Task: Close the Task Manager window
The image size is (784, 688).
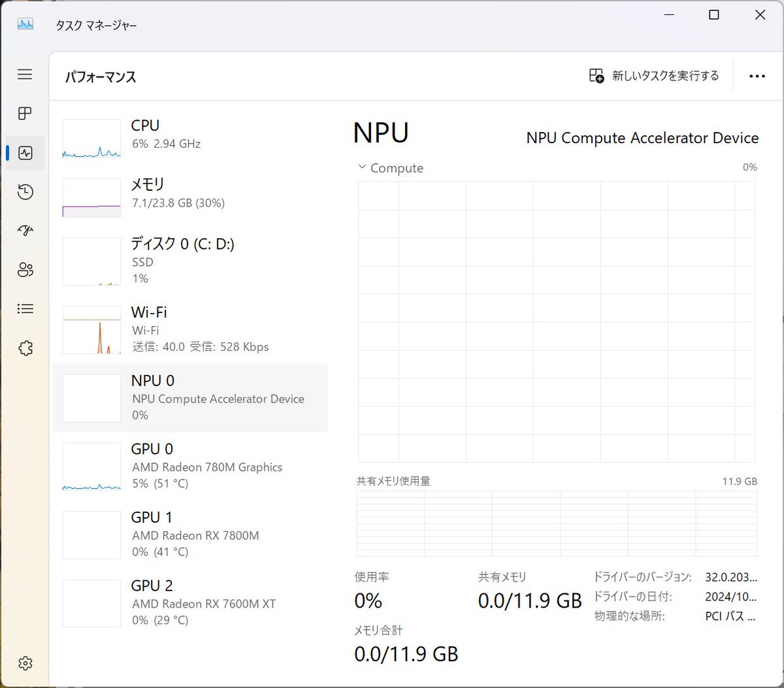Action: (760, 15)
